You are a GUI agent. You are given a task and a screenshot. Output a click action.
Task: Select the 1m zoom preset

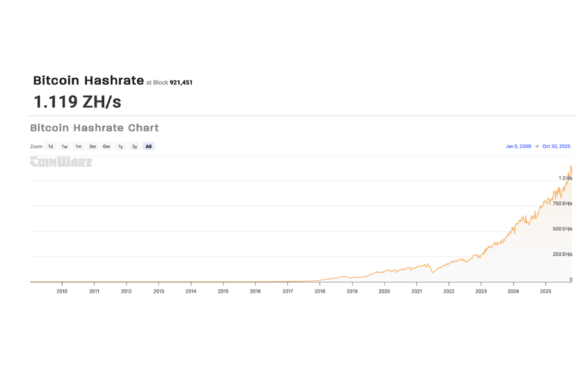coord(78,146)
